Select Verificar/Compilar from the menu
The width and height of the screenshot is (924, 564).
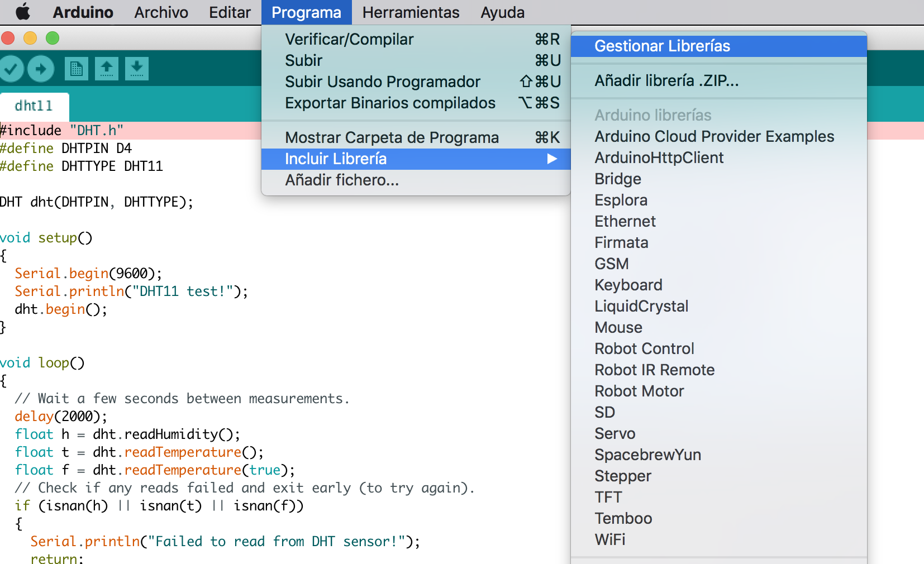click(x=416, y=39)
